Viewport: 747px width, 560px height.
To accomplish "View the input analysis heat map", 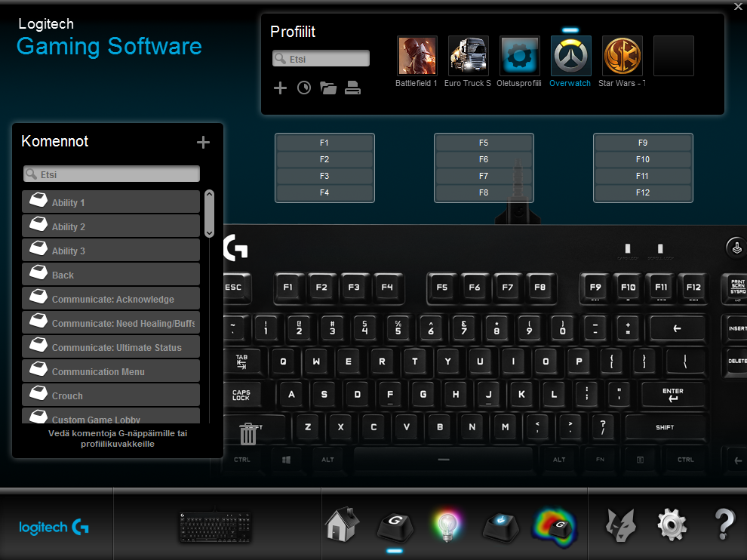I will [554, 524].
